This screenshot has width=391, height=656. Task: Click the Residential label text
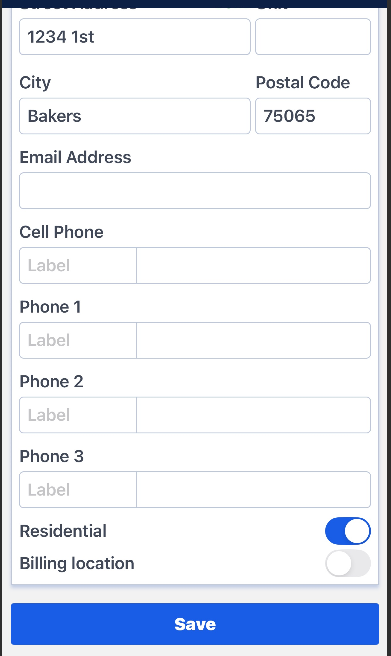[x=63, y=531]
